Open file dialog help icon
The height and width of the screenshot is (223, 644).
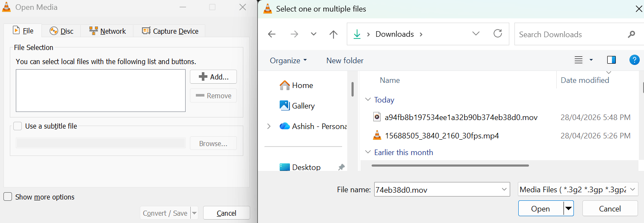634,60
